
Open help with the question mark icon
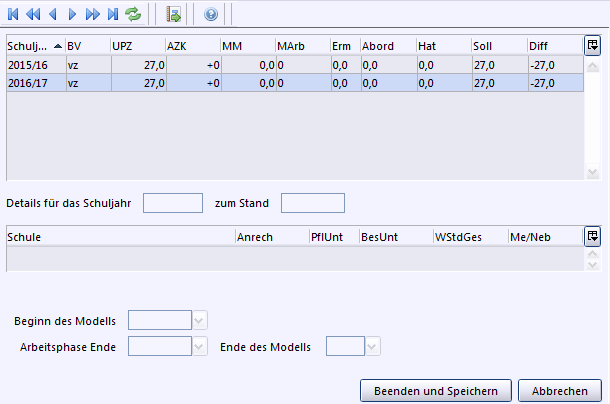click(211, 14)
